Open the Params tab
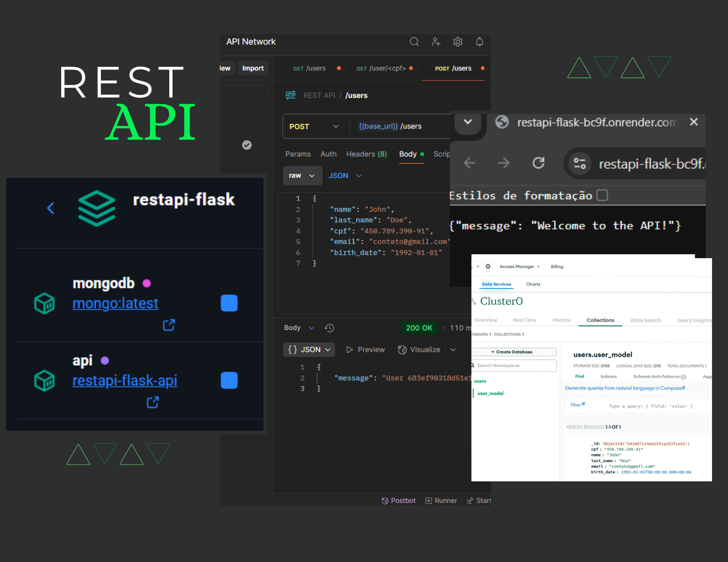 298,154
